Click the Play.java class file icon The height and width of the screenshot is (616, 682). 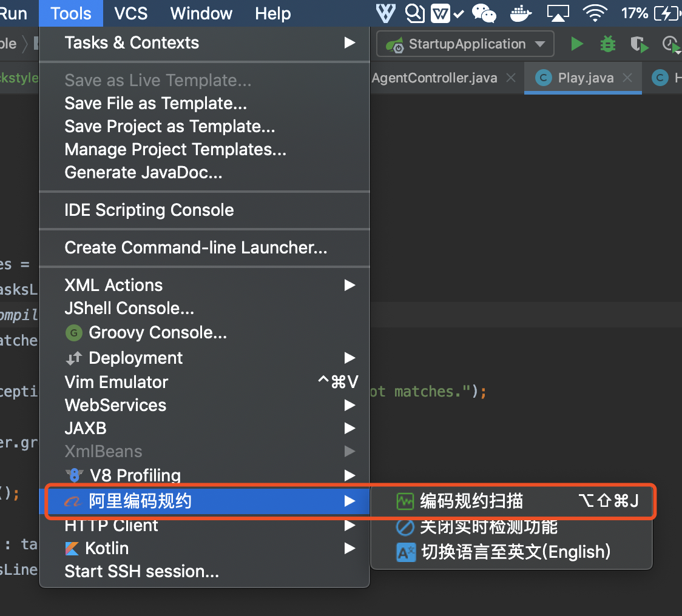(543, 78)
